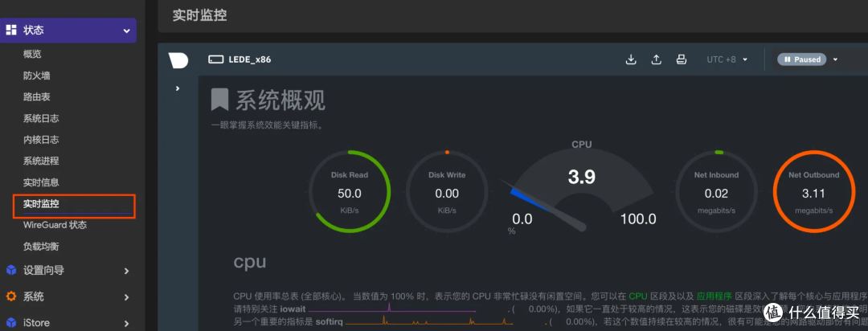Toggle the Paused playback status pill

pyautogui.click(x=802, y=59)
